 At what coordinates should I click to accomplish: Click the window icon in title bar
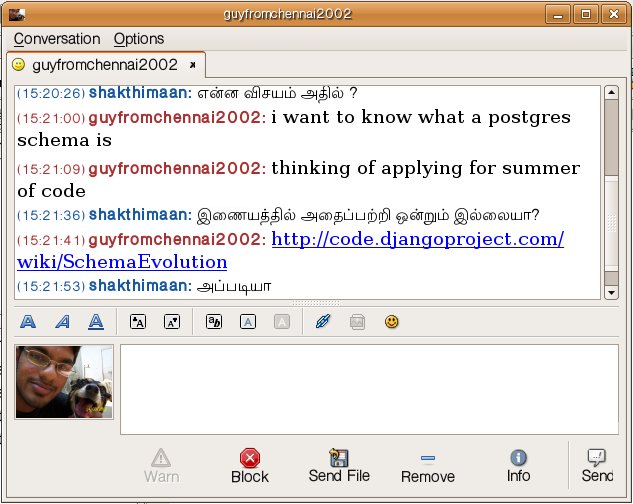point(17,15)
